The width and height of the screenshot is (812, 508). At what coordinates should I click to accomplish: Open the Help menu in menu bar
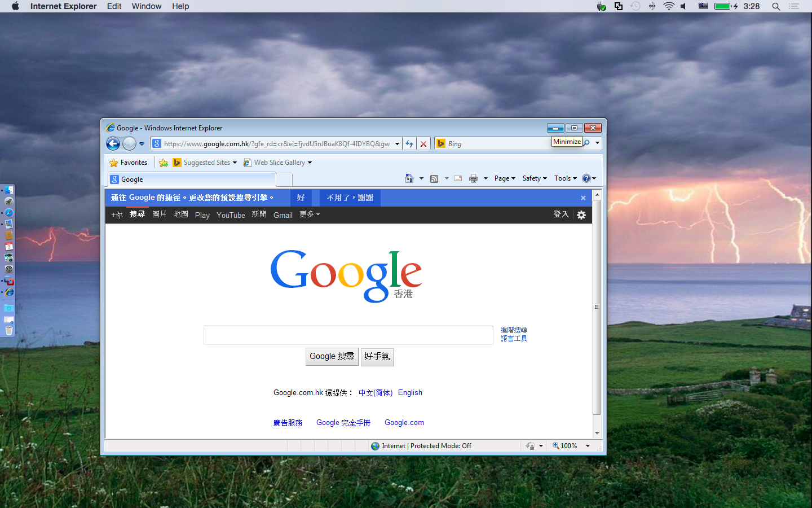click(x=180, y=6)
